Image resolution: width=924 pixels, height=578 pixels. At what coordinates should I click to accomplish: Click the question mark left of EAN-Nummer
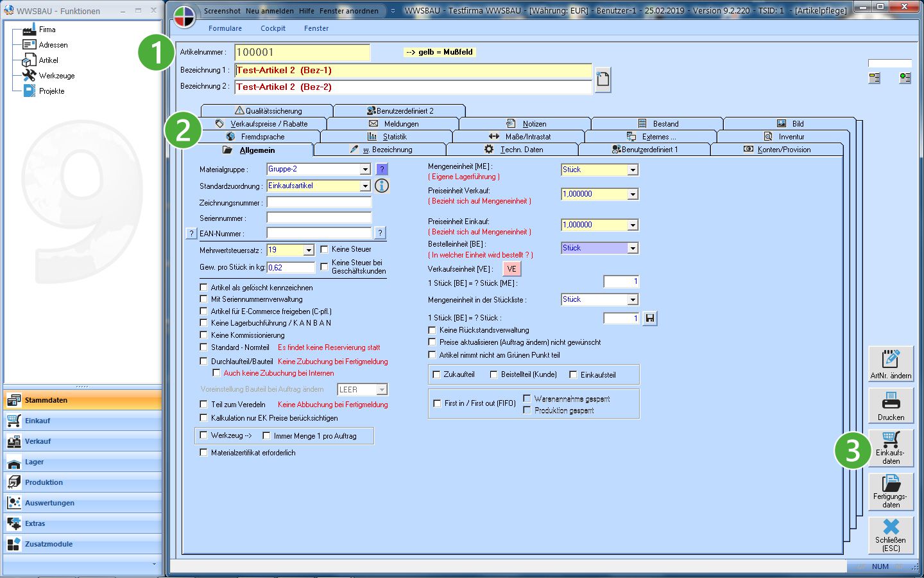191,234
